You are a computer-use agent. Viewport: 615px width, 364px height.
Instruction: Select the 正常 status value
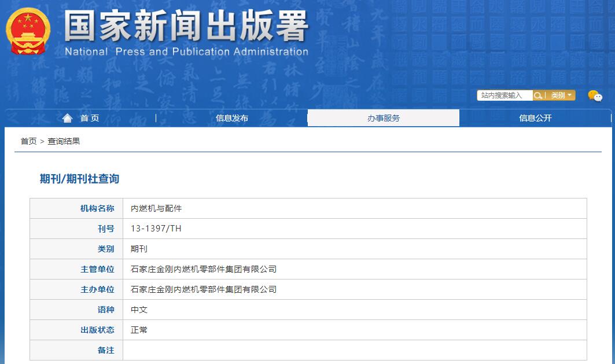click(x=139, y=330)
